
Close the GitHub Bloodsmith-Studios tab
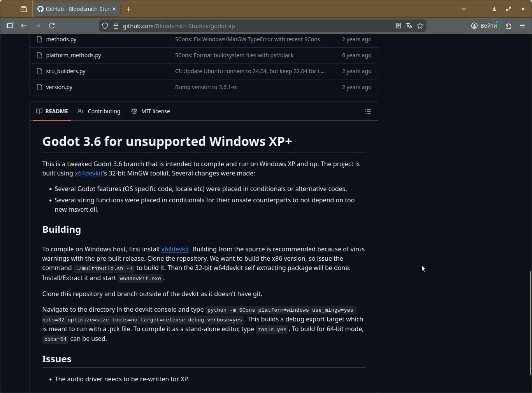114,9
